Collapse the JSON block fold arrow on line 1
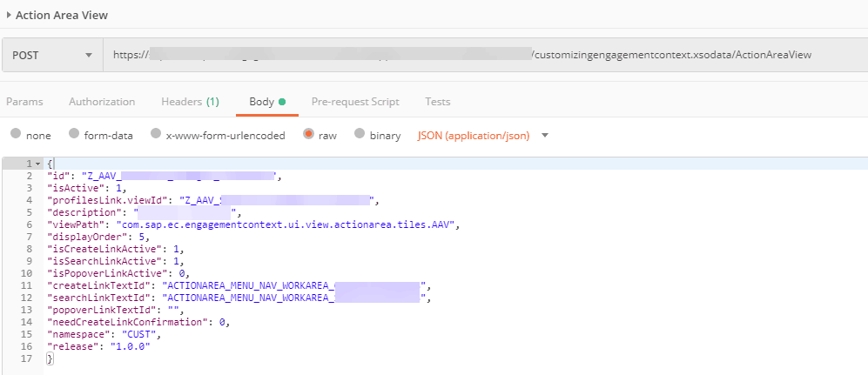 pyautogui.click(x=37, y=164)
